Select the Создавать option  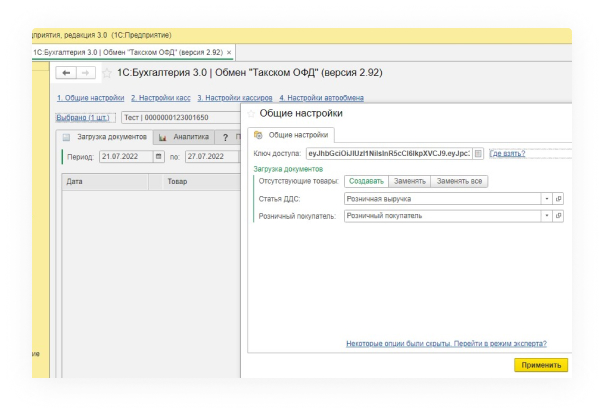[x=366, y=181]
